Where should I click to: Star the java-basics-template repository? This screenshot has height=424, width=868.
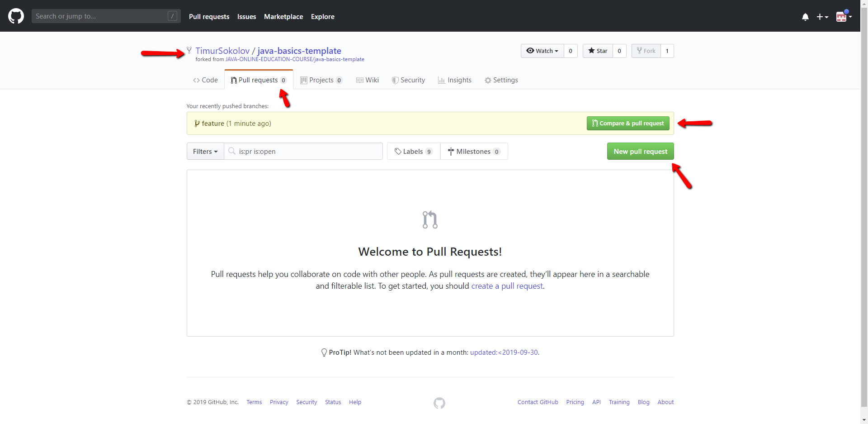(598, 51)
